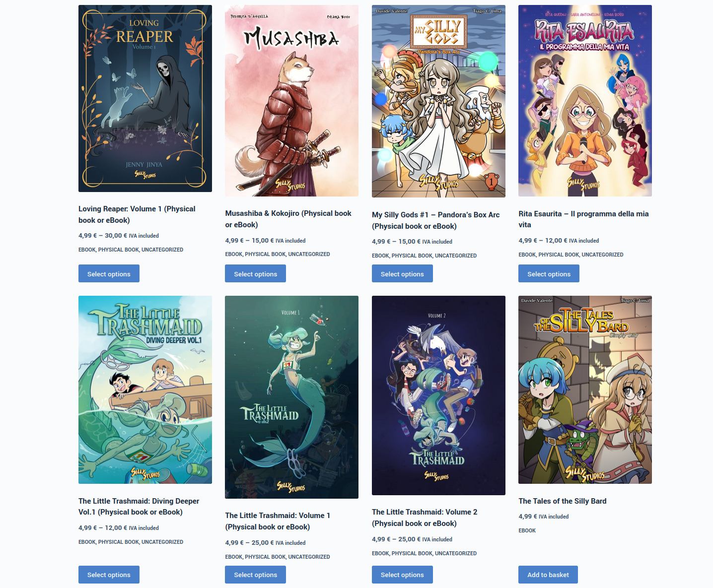Add The Tales of the Silly Bard to basket
Screen dimensions: 713x588
pos(548,575)
